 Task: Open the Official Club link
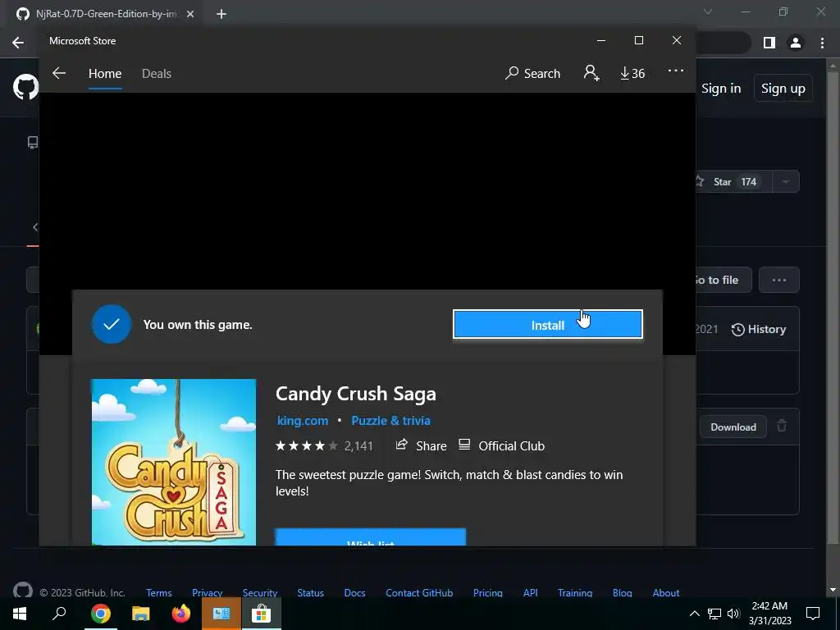click(502, 445)
